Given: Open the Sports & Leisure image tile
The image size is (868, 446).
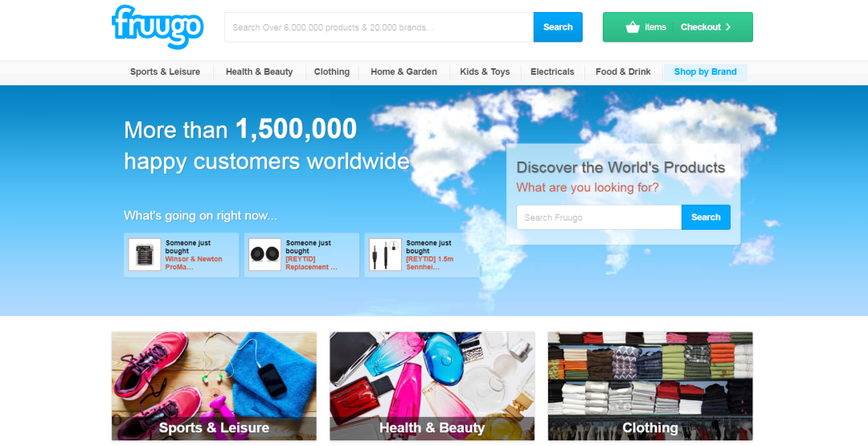Looking at the screenshot, I should point(214,386).
